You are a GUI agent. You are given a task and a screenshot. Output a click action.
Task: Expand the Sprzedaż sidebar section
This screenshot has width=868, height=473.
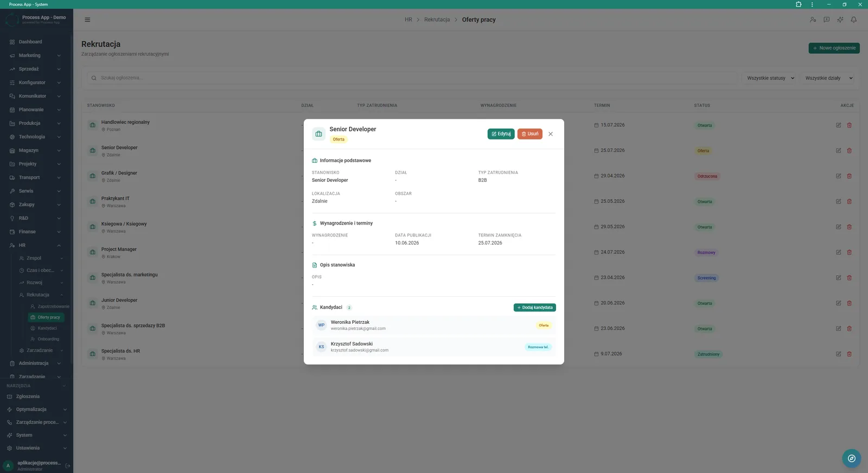(36, 69)
